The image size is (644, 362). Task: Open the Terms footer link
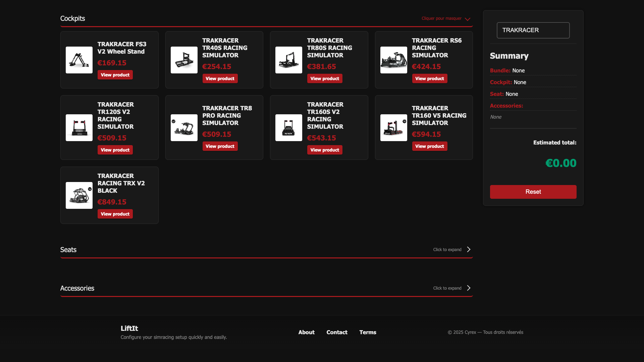click(368, 332)
